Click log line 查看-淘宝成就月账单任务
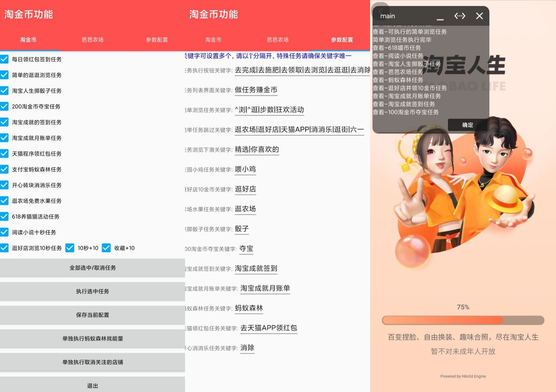 406,96
